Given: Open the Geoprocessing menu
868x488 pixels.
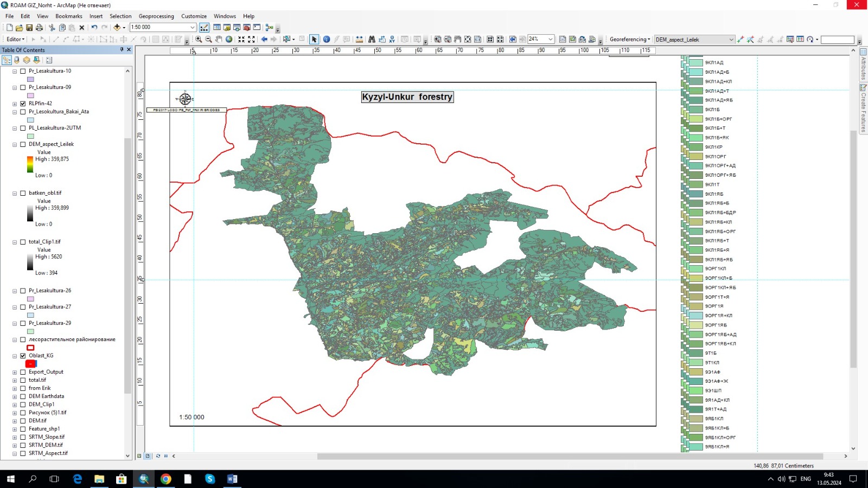Looking at the screenshot, I should [156, 16].
